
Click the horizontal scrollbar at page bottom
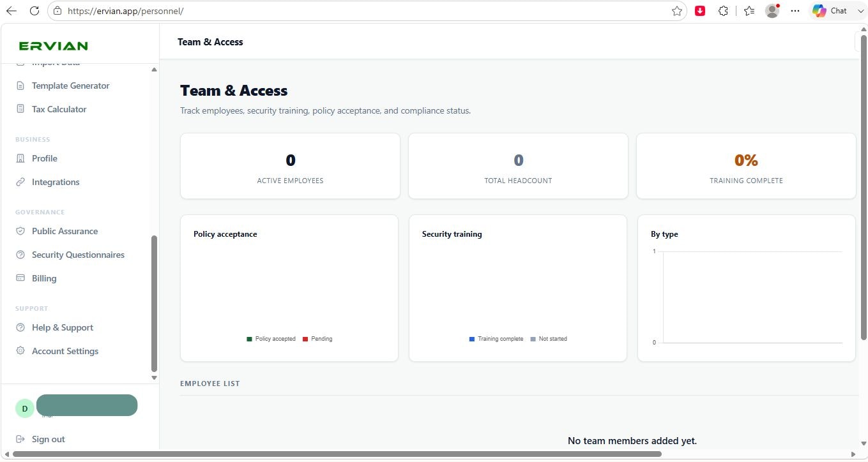337,454
